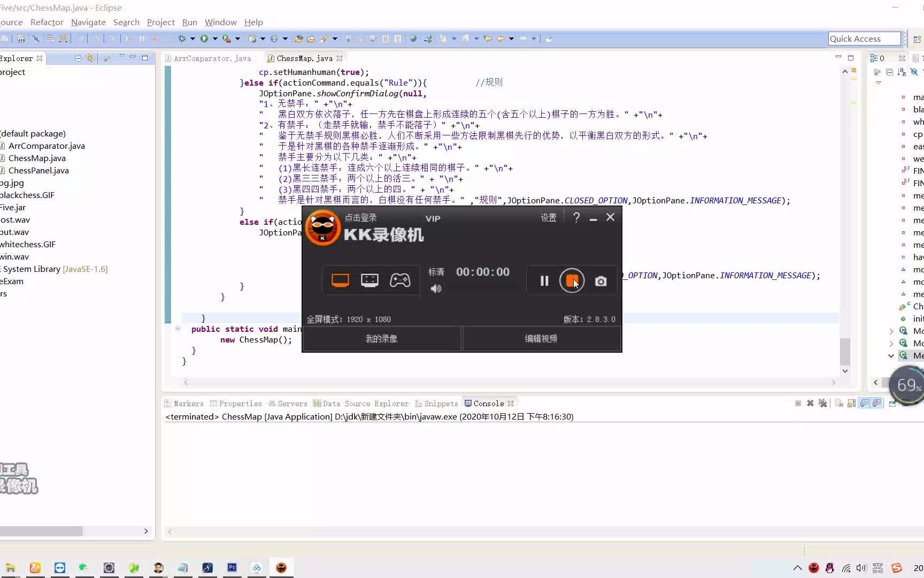The image size is (924, 578).
Task: Click the Search flashlight icon in toolbar
Action: [x=324, y=39]
